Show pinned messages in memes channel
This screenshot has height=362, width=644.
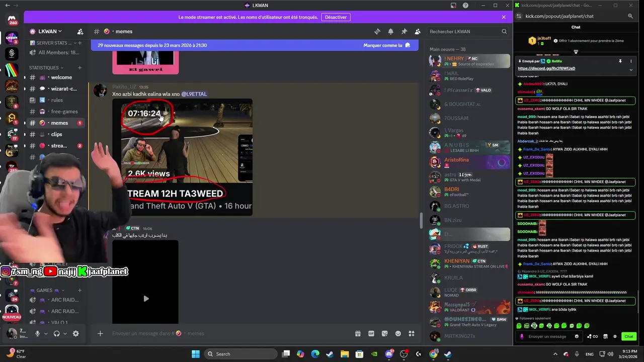coord(404,31)
